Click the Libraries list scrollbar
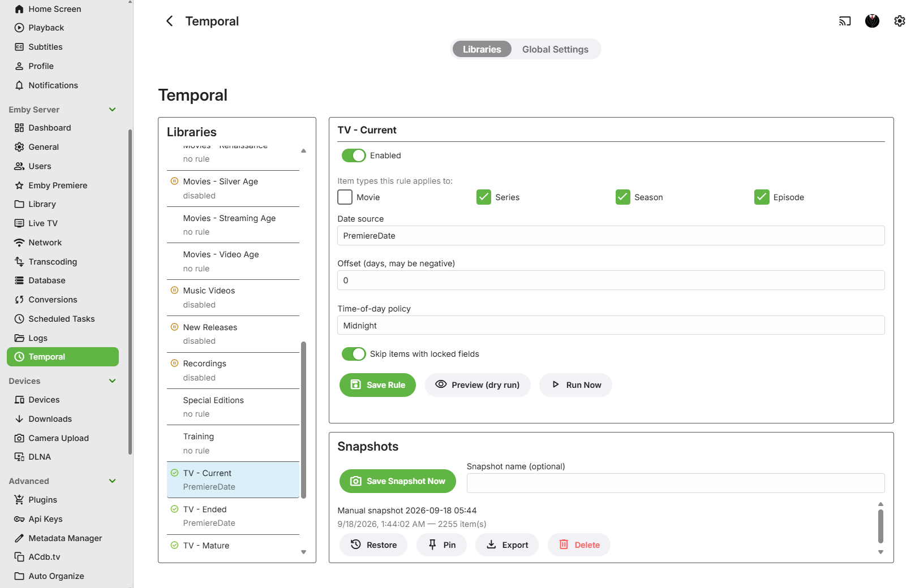This screenshot has width=915, height=588. [x=304, y=420]
